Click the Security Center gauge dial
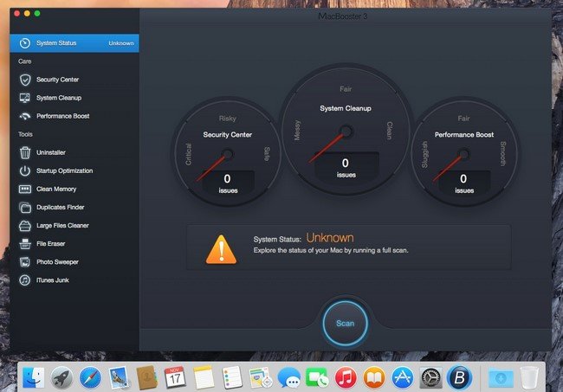 (227, 152)
